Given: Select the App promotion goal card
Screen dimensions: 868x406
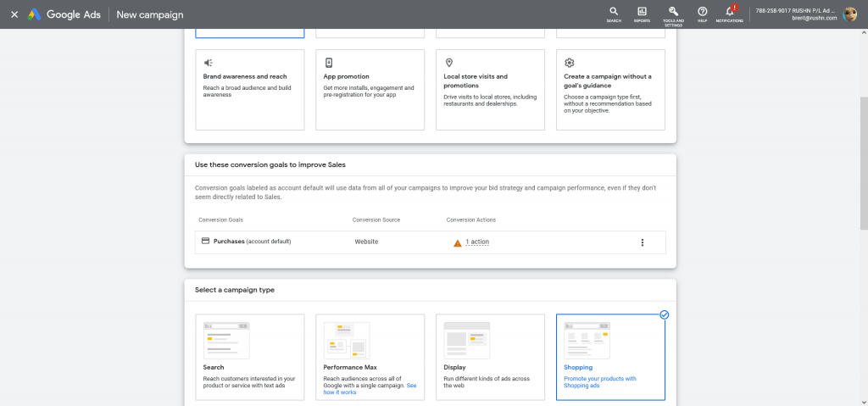Looking at the screenshot, I should [370, 90].
